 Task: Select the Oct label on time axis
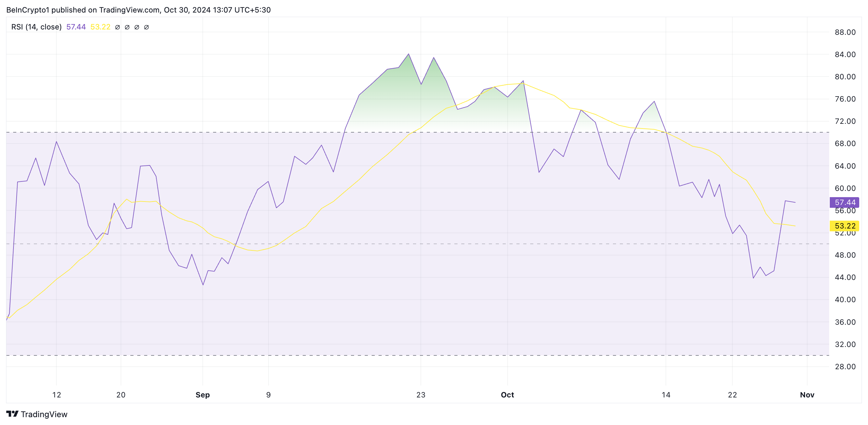(507, 395)
